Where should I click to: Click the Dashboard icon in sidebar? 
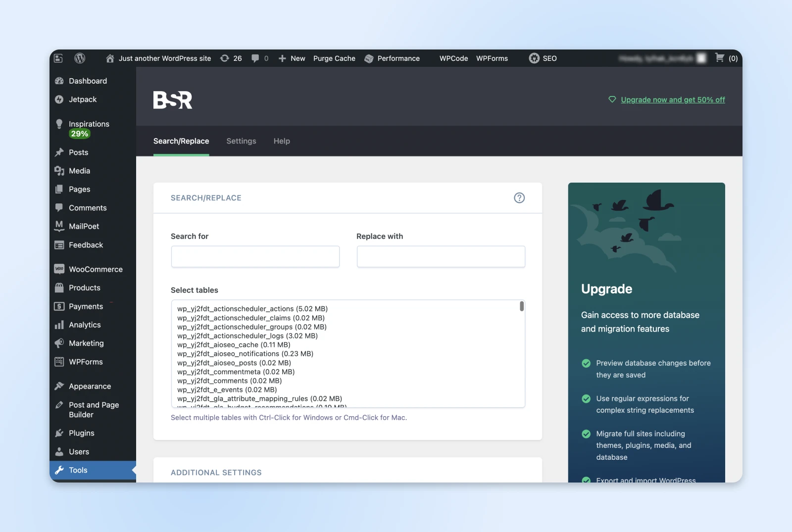tap(59, 81)
